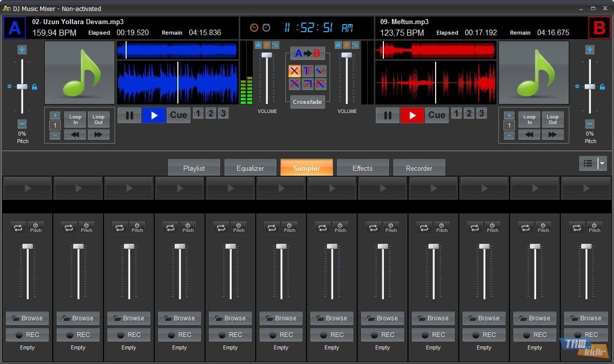Click the A to B transition button
The width and height of the screenshot is (614, 364).
(308, 53)
